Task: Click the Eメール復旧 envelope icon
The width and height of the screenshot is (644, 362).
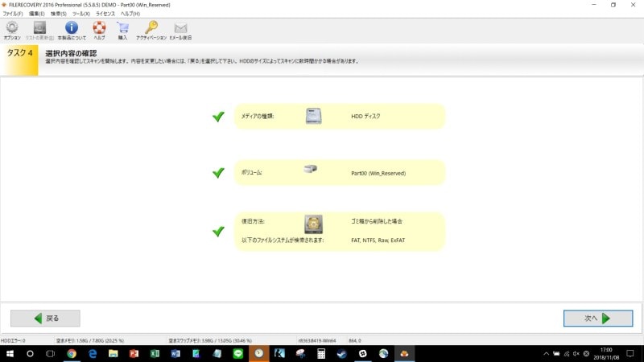Action: click(181, 28)
